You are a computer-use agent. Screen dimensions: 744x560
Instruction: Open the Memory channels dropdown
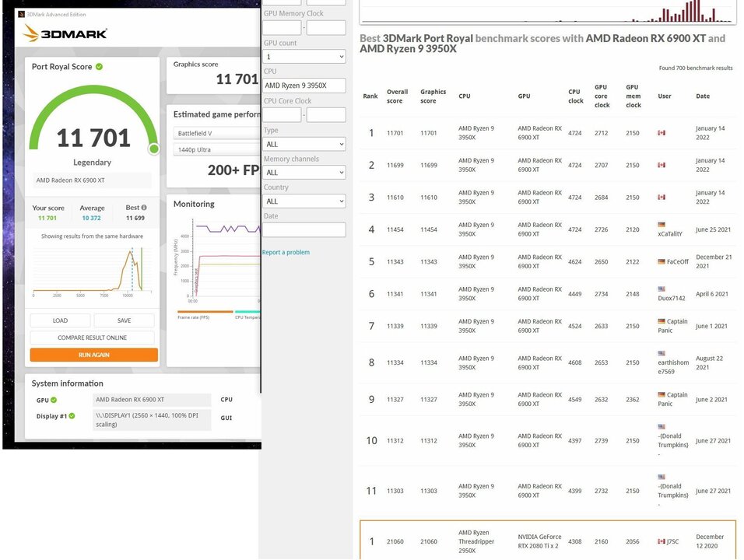click(x=304, y=173)
